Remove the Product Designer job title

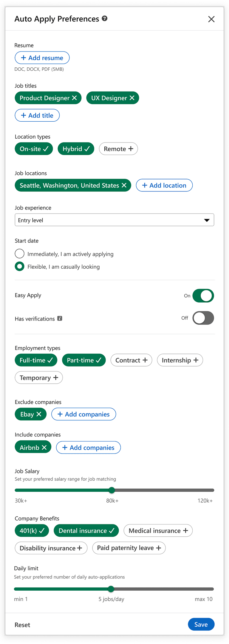(75, 98)
